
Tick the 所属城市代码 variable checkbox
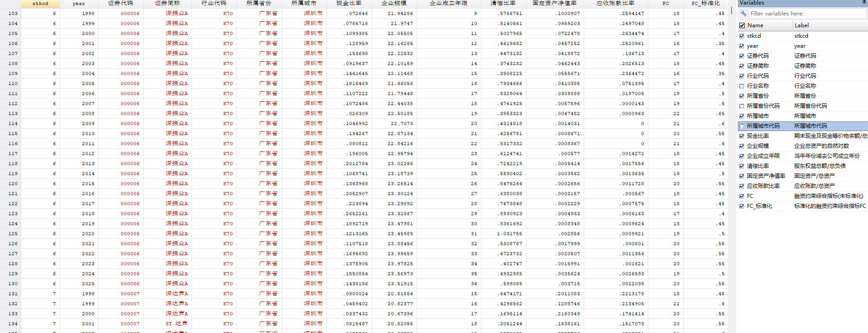(742, 126)
